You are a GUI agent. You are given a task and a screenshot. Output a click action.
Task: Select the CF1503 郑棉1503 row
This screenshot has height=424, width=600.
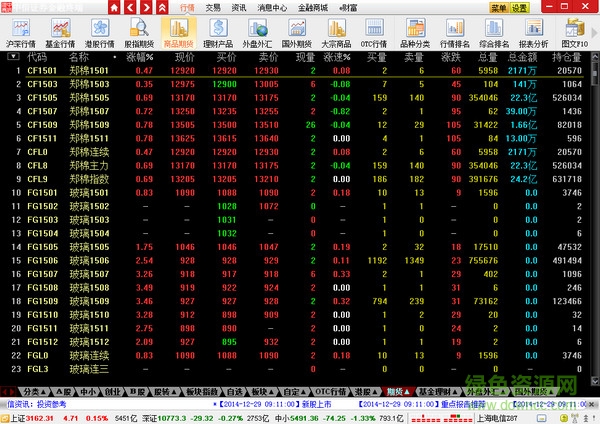[294, 84]
